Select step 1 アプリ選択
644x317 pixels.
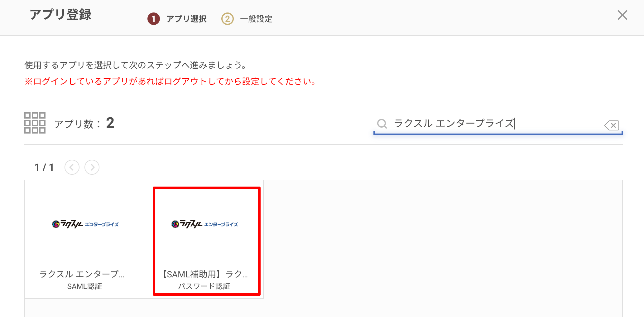177,19
